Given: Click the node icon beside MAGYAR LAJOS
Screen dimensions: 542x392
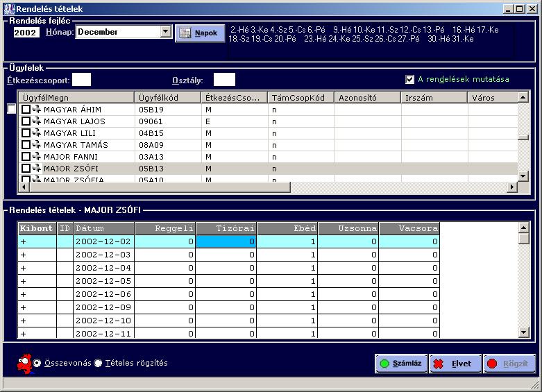Looking at the screenshot, I should pos(36,121).
